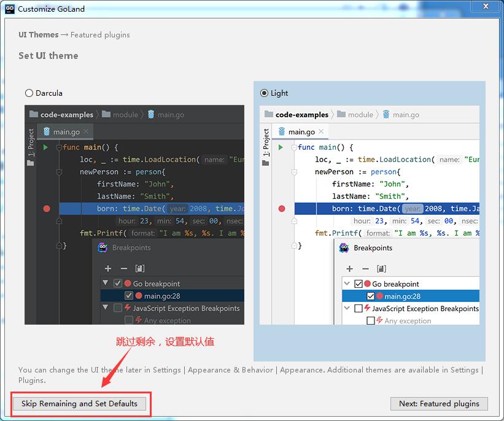Click the group-by icon in Light Breakpoints toolbar
The height and width of the screenshot is (421, 504).
tap(381, 269)
